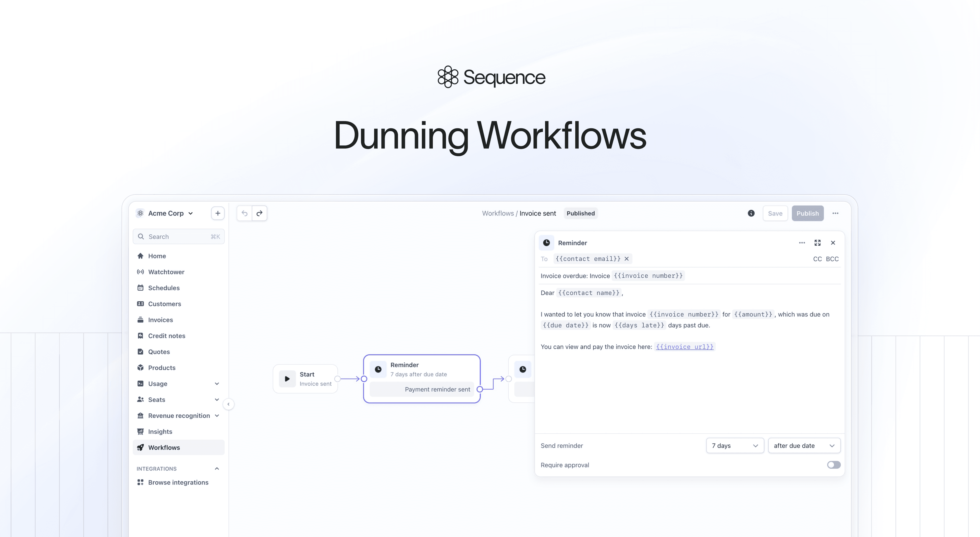980x537 pixels.
Task: Open Customers in the sidebar
Action: coord(178,304)
